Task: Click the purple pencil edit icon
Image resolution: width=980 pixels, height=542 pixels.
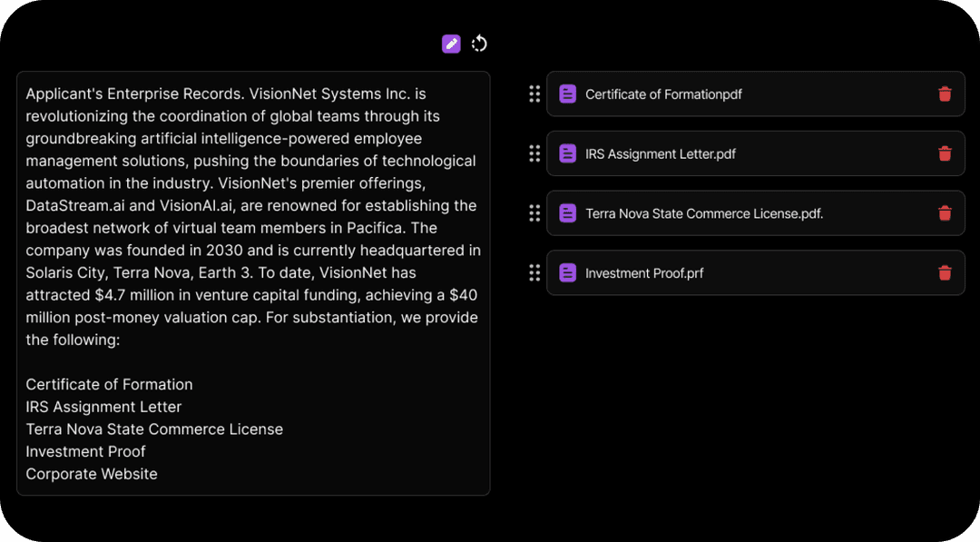Action: pyautogui.click(x=451, y=44)
